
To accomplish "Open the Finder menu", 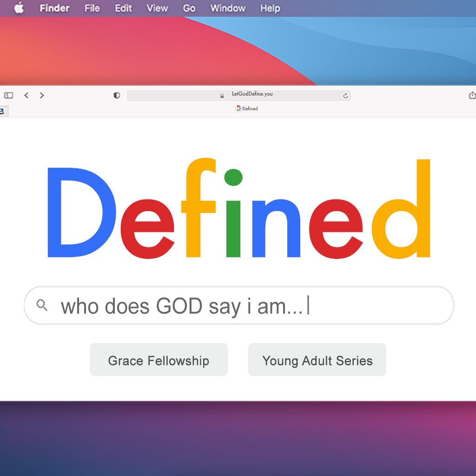I will click(x=54, y=8).
